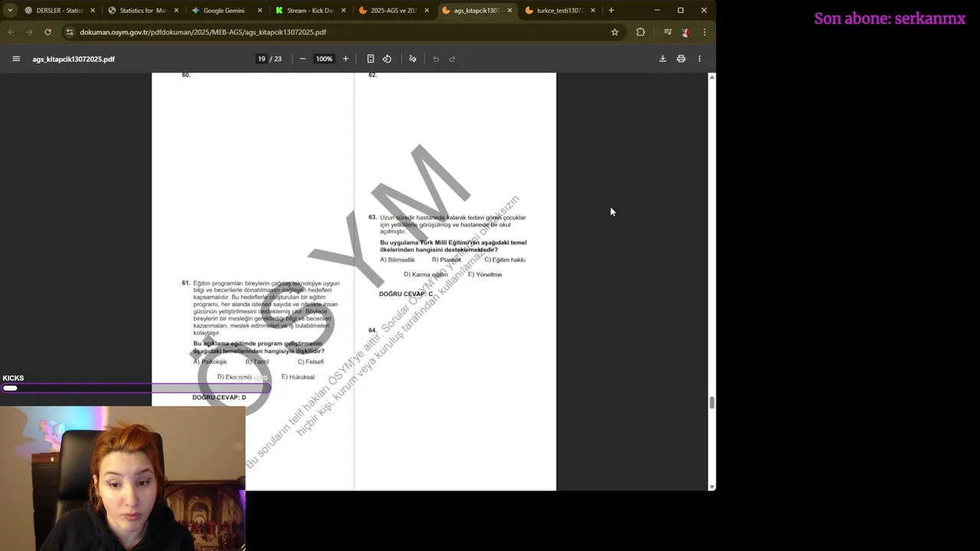Click option E) Hukuksal in question 61
This screenshot has width=980, height=551.
pyautogui.click(x=298, y=377)
